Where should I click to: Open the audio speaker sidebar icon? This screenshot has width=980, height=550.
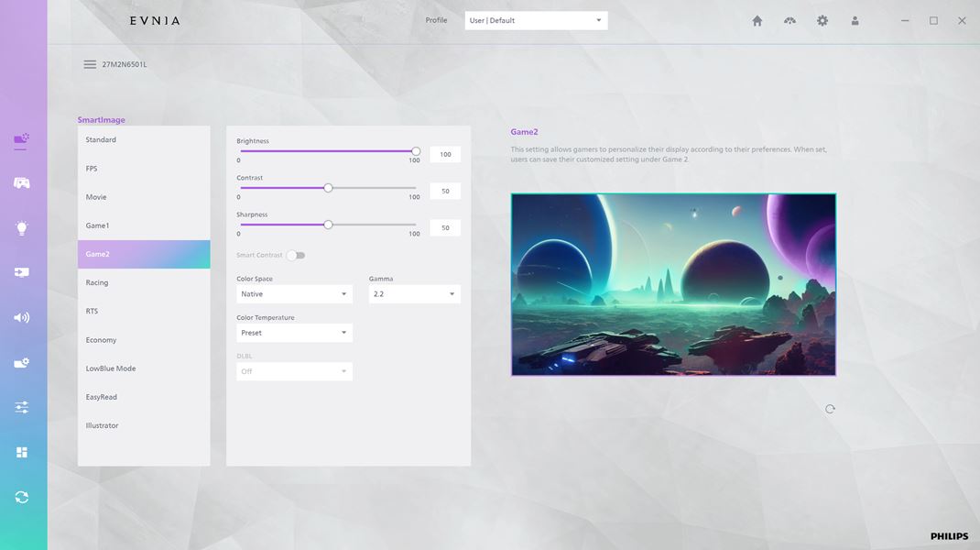22,317
